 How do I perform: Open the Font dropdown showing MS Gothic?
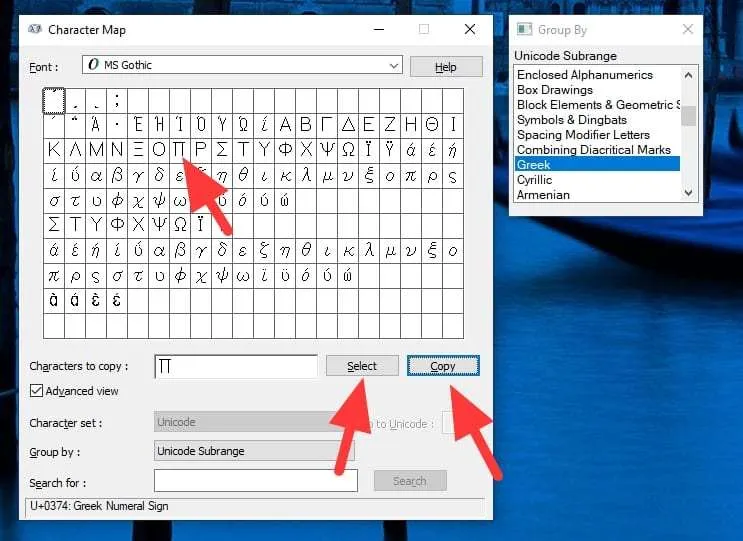pyautogui.click(x=242, y=65)
